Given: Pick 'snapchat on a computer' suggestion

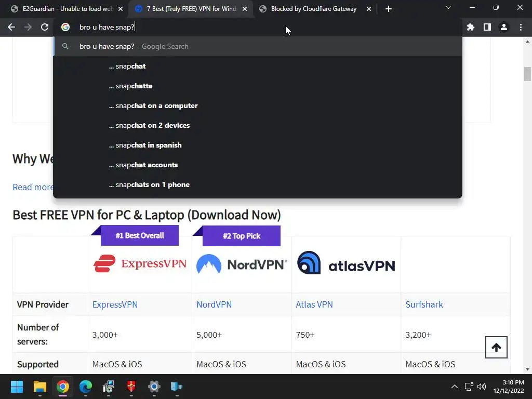Looking at the screenshot, I should [258, 105].
